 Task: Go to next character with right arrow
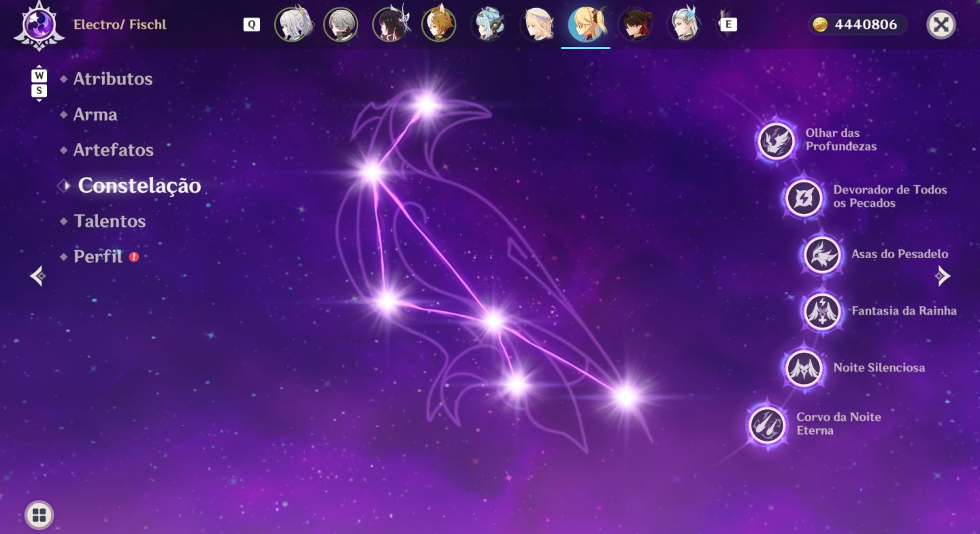943,276
